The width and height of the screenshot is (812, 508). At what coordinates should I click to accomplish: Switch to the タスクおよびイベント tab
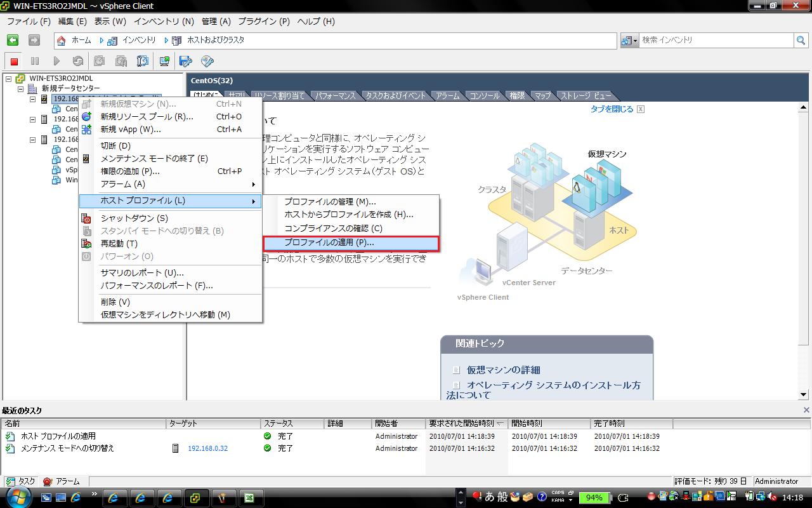click(x=396, y=96)
